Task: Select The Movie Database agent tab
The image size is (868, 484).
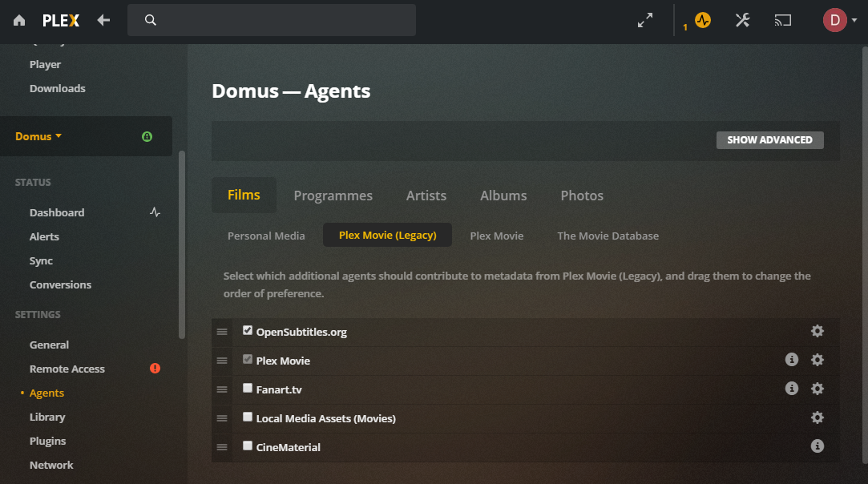Action: tap(608, 236)
